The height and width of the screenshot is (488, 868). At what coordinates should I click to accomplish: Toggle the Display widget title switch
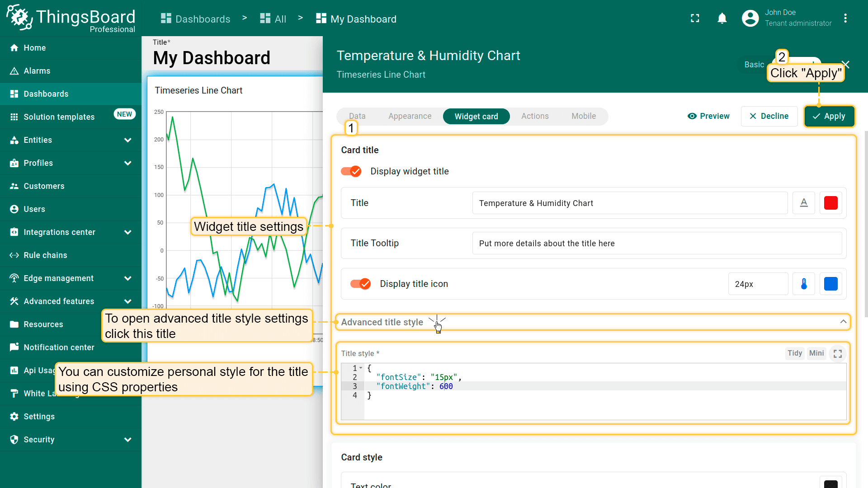point(351,171)
